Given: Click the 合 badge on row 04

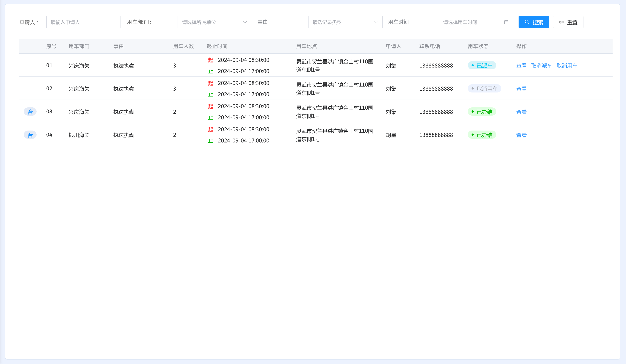Looking at the screenshot, I should pos(30,135).
